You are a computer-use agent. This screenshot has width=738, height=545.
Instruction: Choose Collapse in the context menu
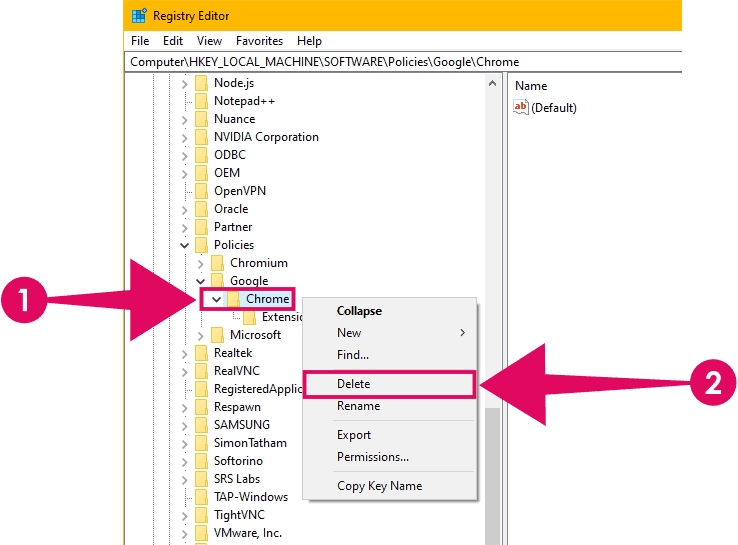[389, 311]
